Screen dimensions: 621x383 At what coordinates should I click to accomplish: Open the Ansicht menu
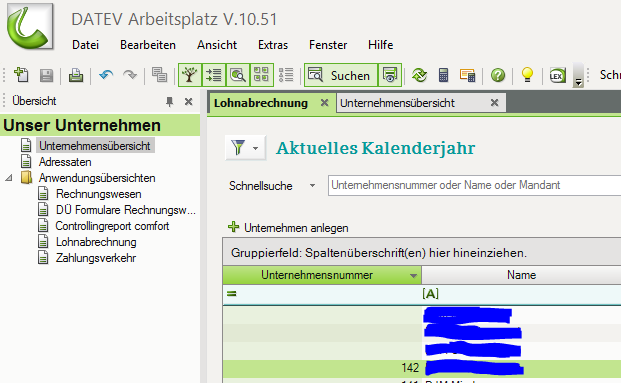(217, 45)
